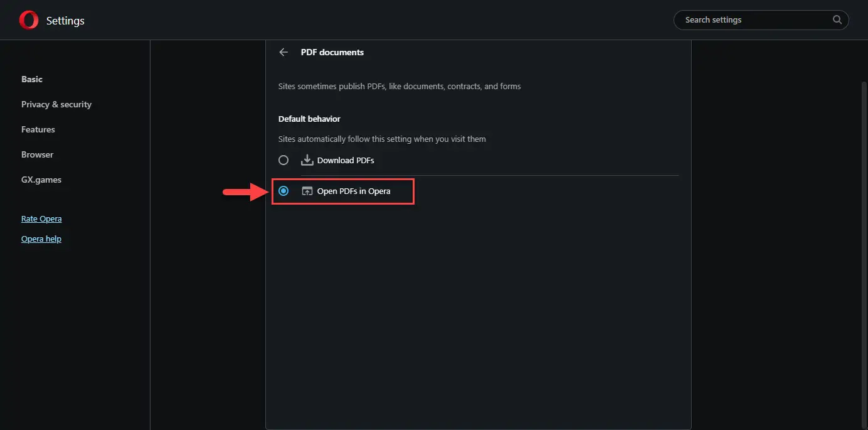Go back using the arrow beside PDF documents
Viewport: 868px width, 430px height.
tap(283, 53)
